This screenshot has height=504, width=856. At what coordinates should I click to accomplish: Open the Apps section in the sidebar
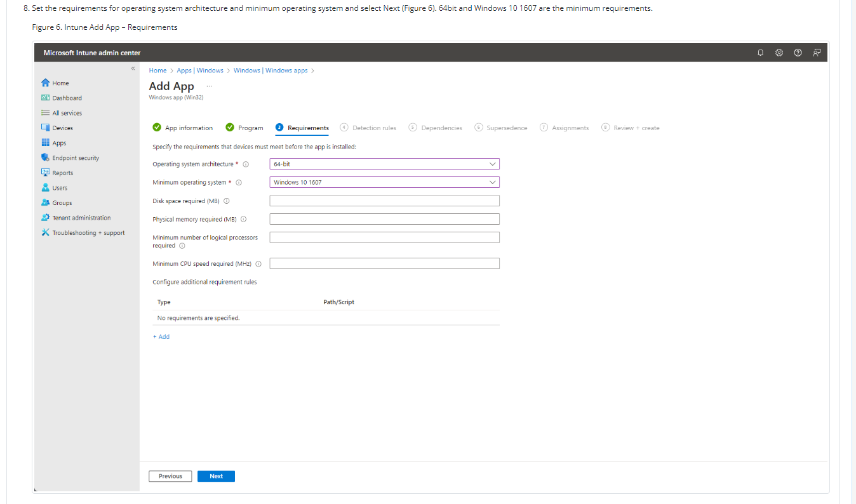(x=54, y=143)
